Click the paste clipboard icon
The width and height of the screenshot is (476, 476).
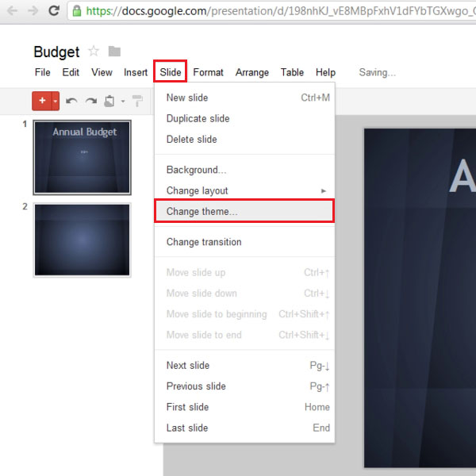(x=109, y=101)
